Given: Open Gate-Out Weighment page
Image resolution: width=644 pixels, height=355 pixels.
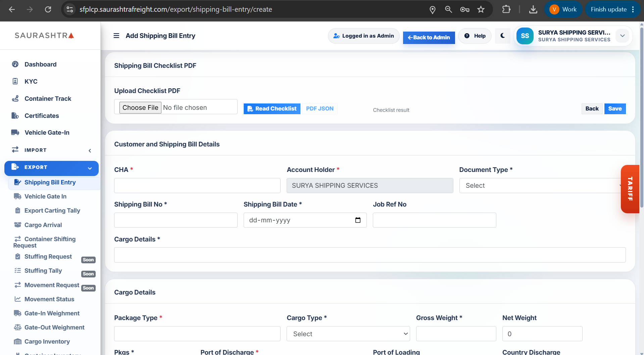Looking at the screenshot, I should 54,327.
